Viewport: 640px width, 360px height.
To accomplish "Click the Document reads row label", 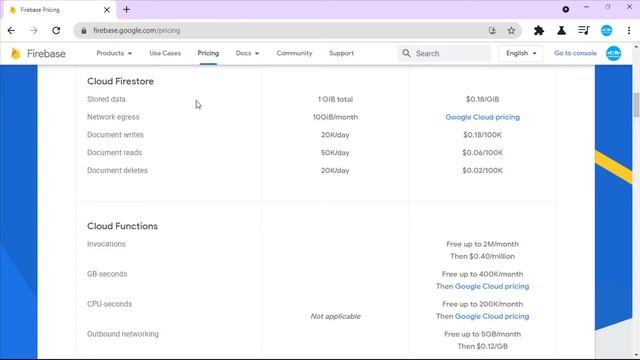I will click(x=114, y=153).
